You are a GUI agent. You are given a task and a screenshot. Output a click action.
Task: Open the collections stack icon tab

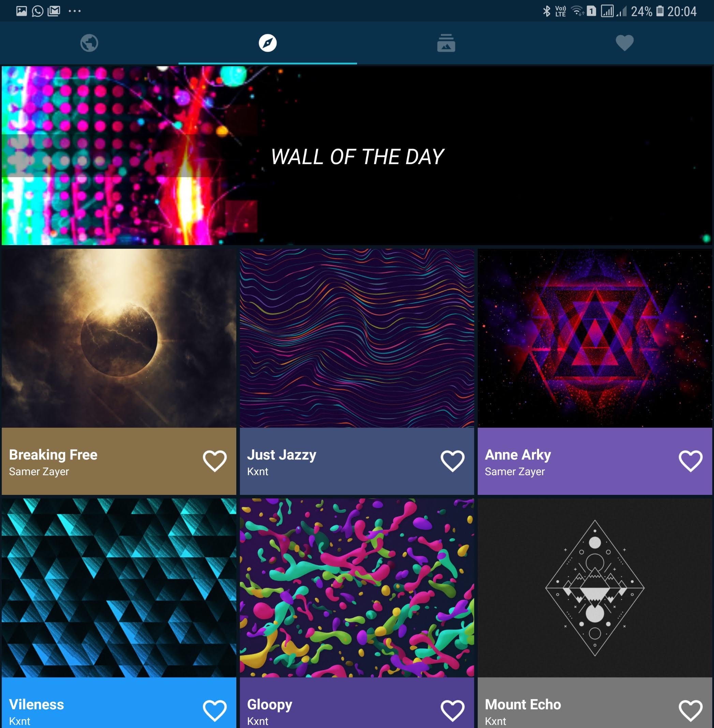pos(446,43)
